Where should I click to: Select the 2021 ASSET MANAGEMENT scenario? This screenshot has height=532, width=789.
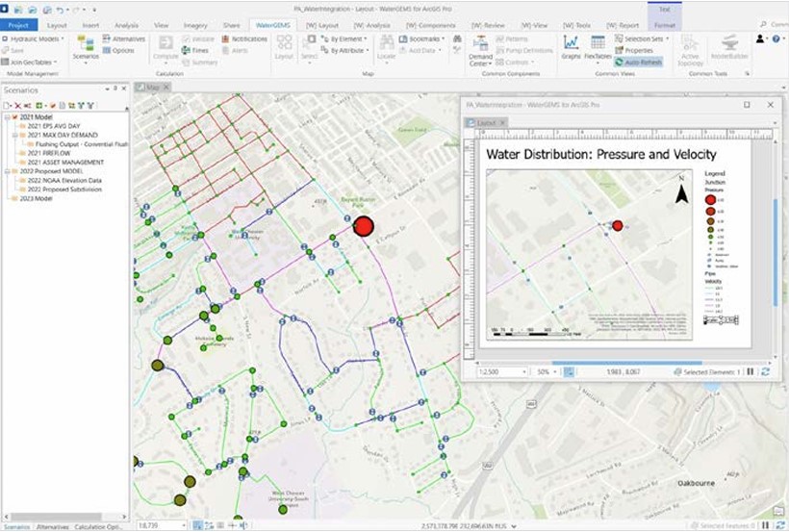pos(65,162)
